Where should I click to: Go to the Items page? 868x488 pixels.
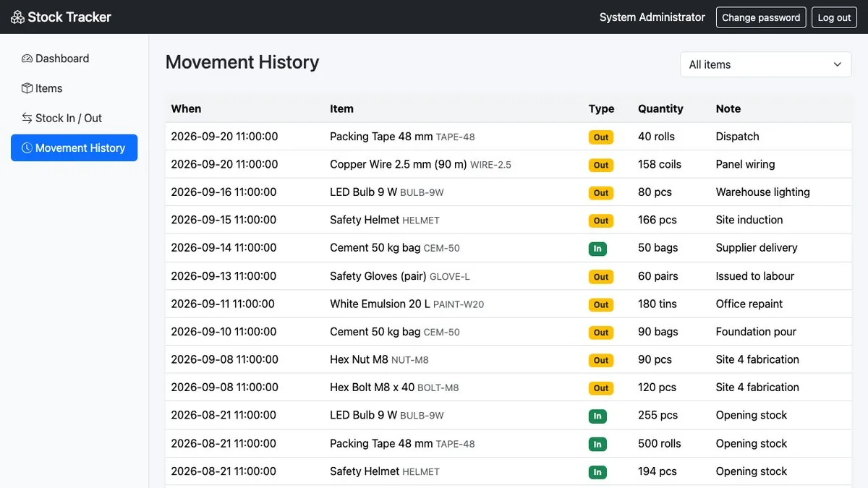pyautogui.click(x=74, y=88)
